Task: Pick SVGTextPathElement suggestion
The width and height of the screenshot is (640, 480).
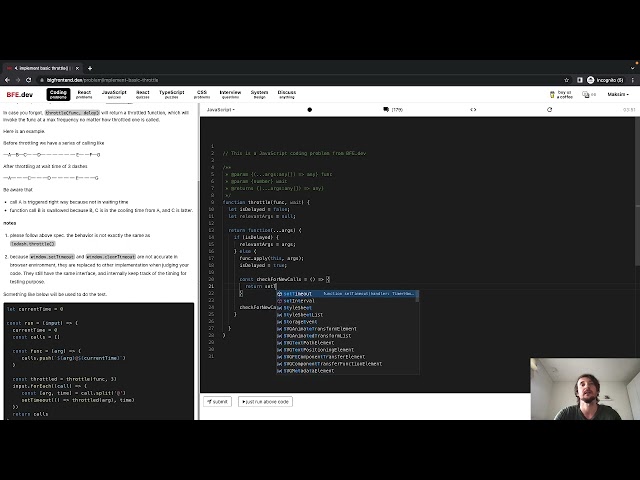Action: [347, 343]
